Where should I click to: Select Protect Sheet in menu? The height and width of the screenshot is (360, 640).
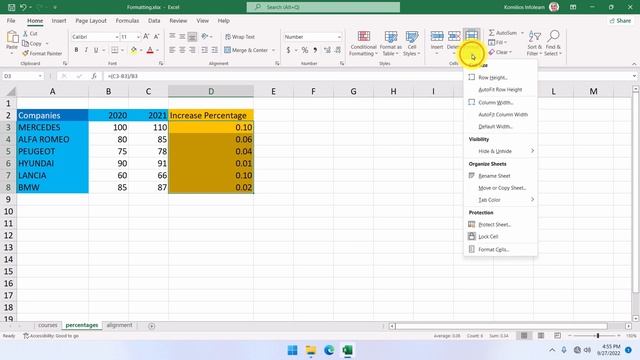click(500, 224)
